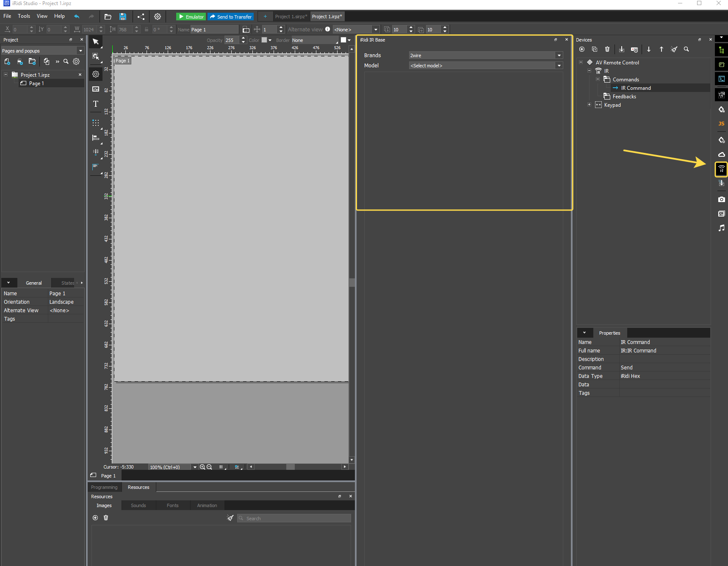Open the Model select dropdown
The image size is (728, 566).
486,66
